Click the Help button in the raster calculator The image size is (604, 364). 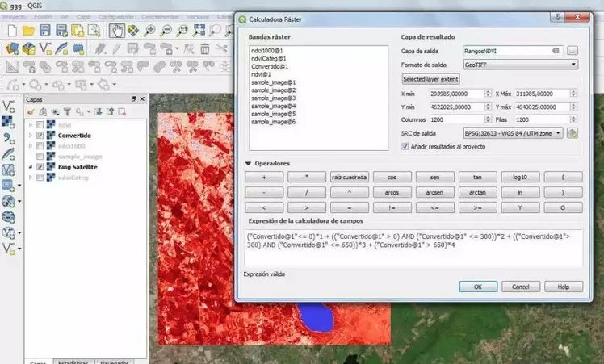point(564,287)
